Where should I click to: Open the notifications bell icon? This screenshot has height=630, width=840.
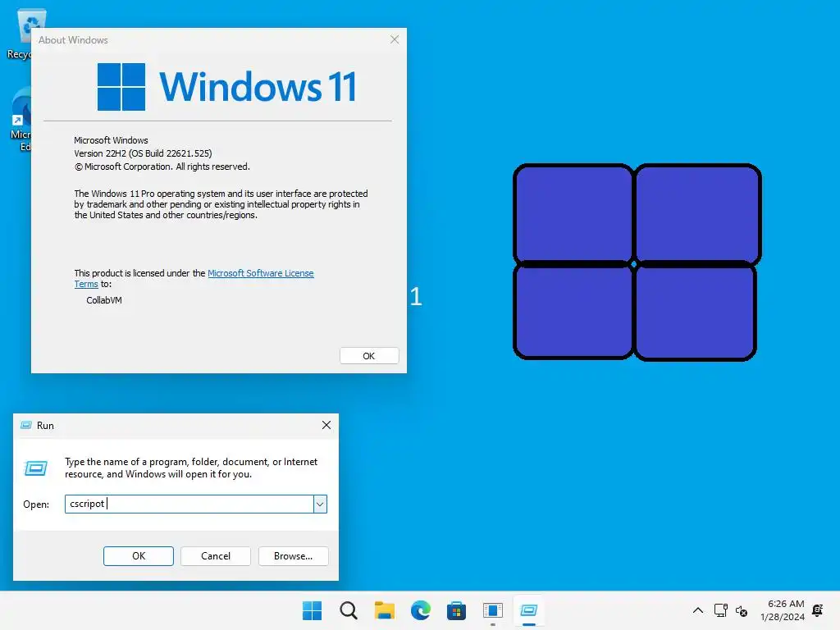pyautogui.click(x=818, y=610)
